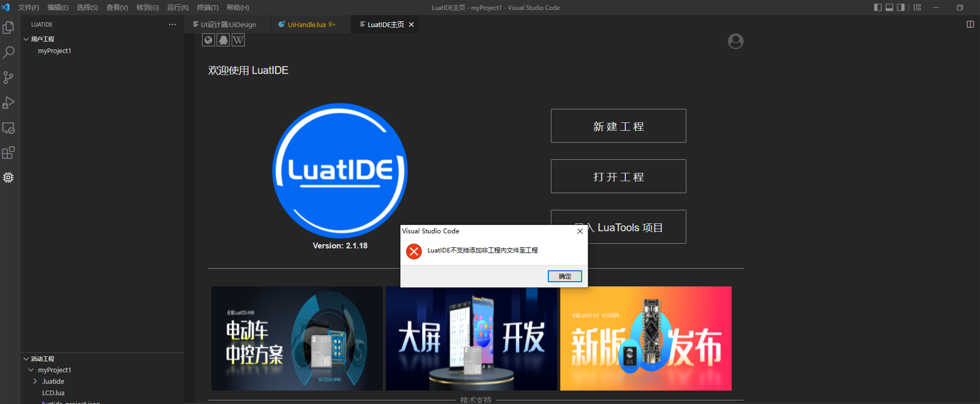Open the 编辑(E) menu
This screenshot has width=980, height=404.
pyautogui.click(x=58, y=7)
